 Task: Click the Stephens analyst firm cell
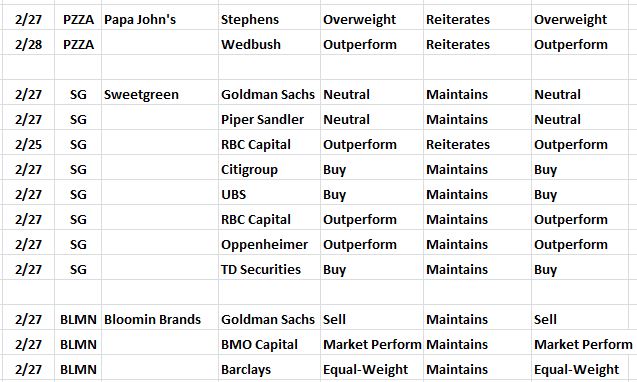tap(269, 20)
